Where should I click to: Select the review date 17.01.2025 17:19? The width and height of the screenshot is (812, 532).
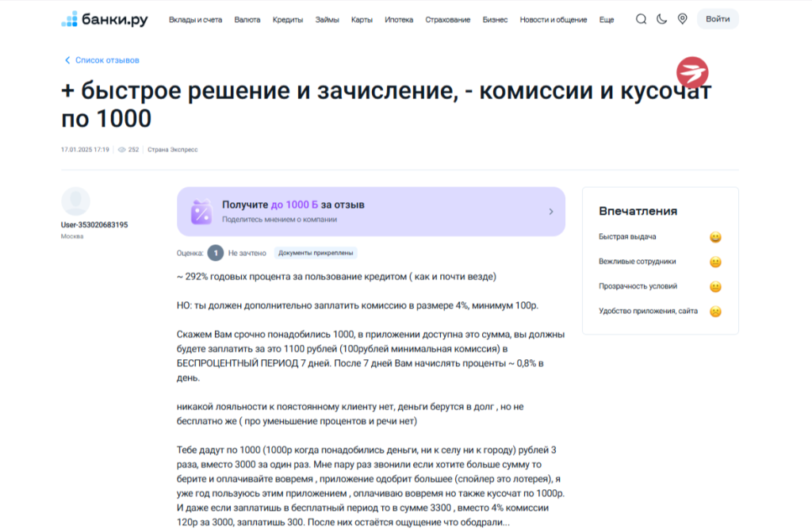click(x=85, y=150)
